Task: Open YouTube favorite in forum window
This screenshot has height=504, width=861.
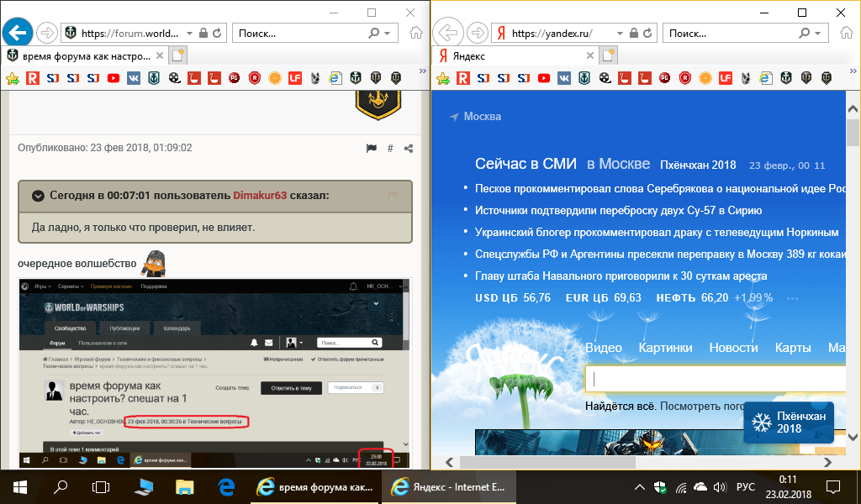Action: click(114, 78)
